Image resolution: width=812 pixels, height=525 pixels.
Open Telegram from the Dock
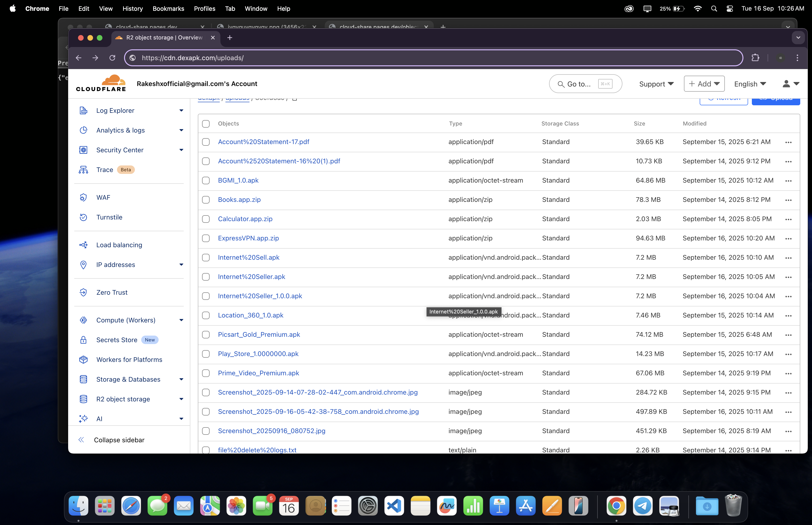[x=643, y=505]
